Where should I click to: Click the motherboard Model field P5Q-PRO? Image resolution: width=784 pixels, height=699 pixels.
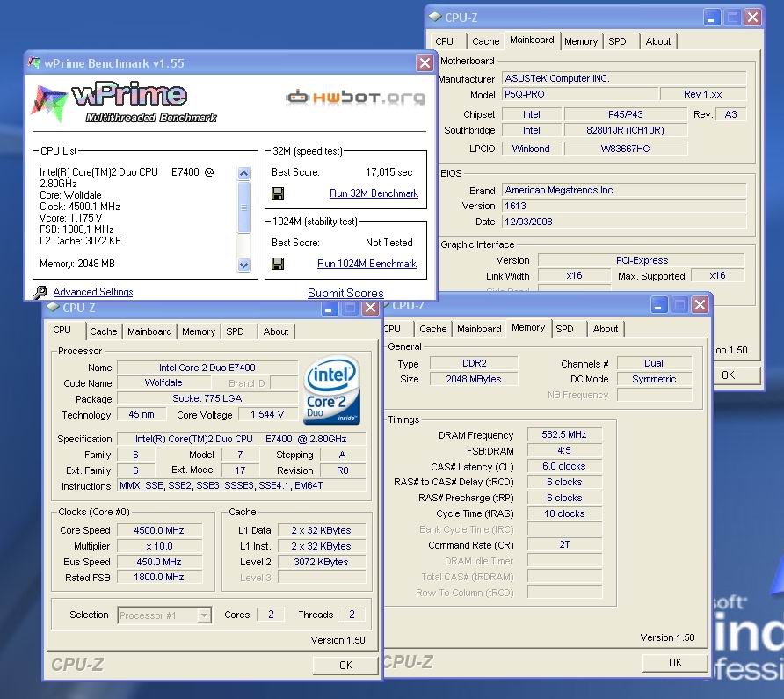tap(580, 95)
